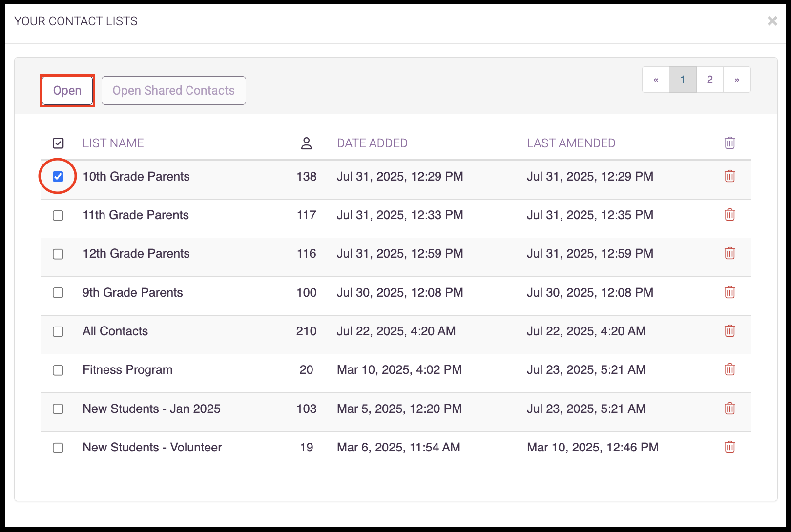Click the LIST NAME column header
Screen dimensions: 791x532
[113, 143]
